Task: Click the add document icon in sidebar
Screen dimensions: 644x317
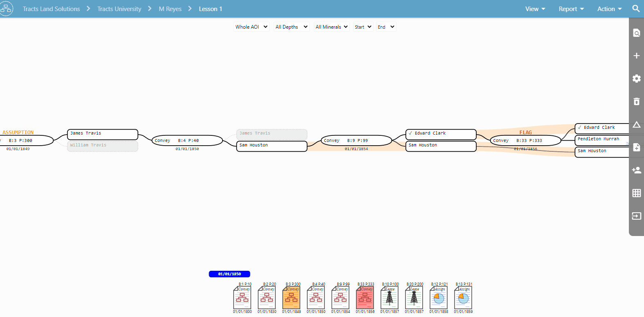Action: [636, 147]
